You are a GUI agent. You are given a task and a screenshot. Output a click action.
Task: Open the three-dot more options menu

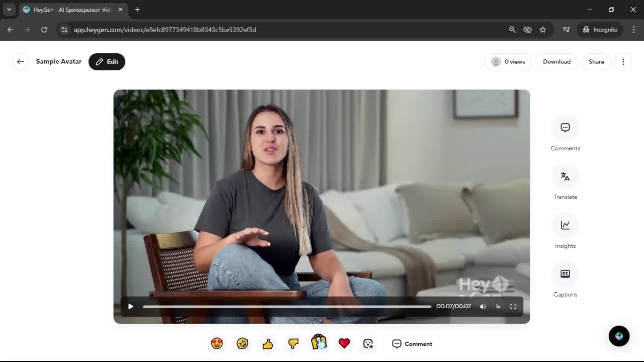[x=623, y=62]
